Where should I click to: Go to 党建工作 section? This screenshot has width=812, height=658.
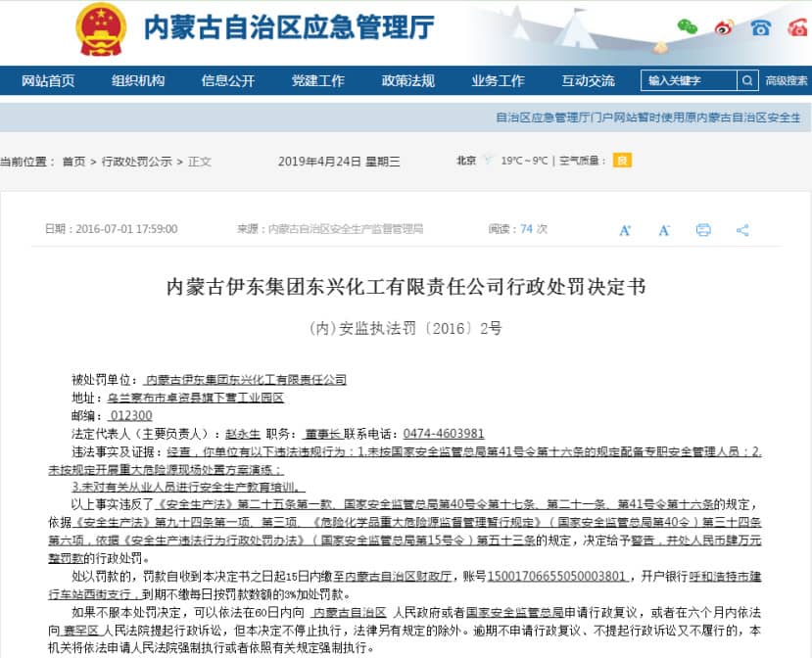(318, 80)
